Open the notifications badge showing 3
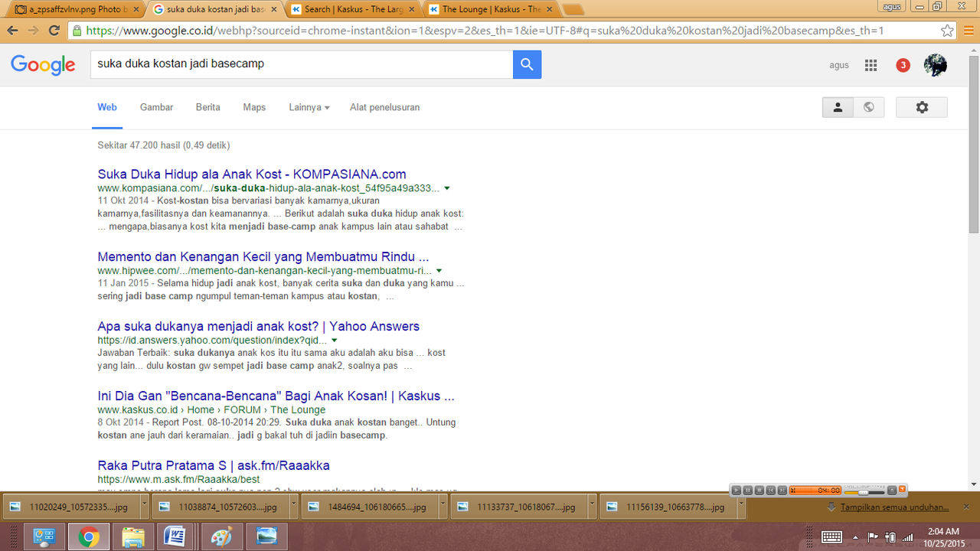The image size is (980, 551). point(903,65)
